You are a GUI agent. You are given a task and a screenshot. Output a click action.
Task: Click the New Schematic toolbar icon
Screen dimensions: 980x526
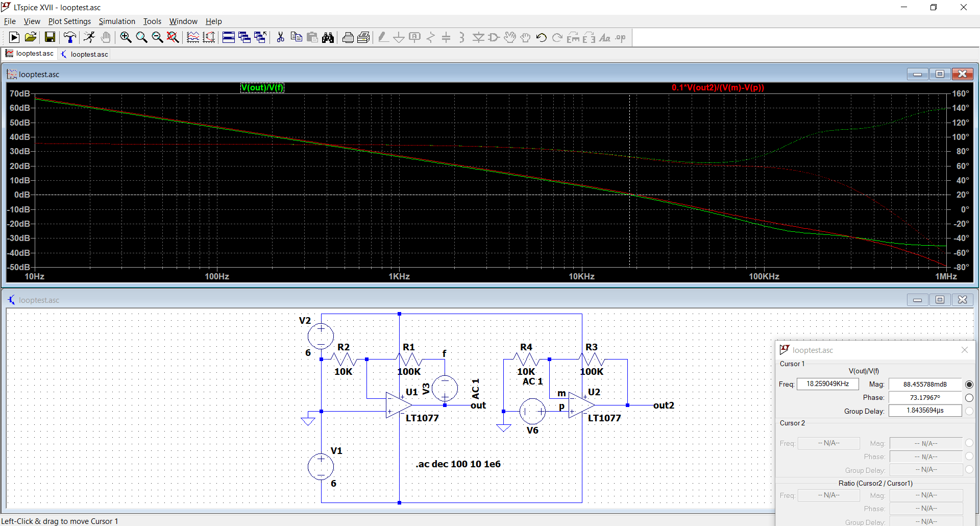click(x=14, y=37)
